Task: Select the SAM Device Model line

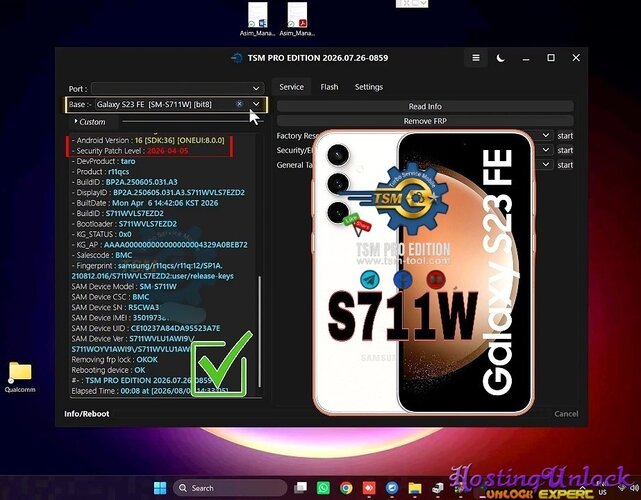Action: click(124, 287)
